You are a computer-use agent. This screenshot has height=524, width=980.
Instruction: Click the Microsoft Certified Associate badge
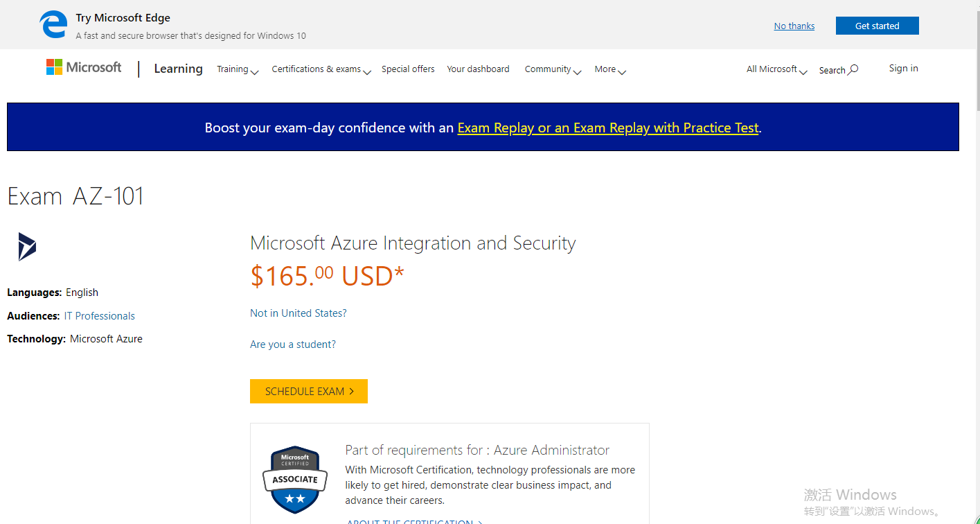pyautogui.click(x=295, y=480)
